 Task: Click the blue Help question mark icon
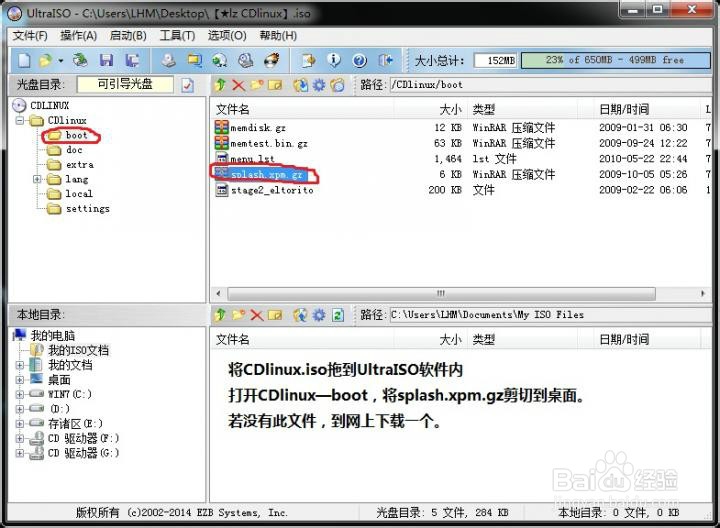pyautogui.click(x=360, y=60)
